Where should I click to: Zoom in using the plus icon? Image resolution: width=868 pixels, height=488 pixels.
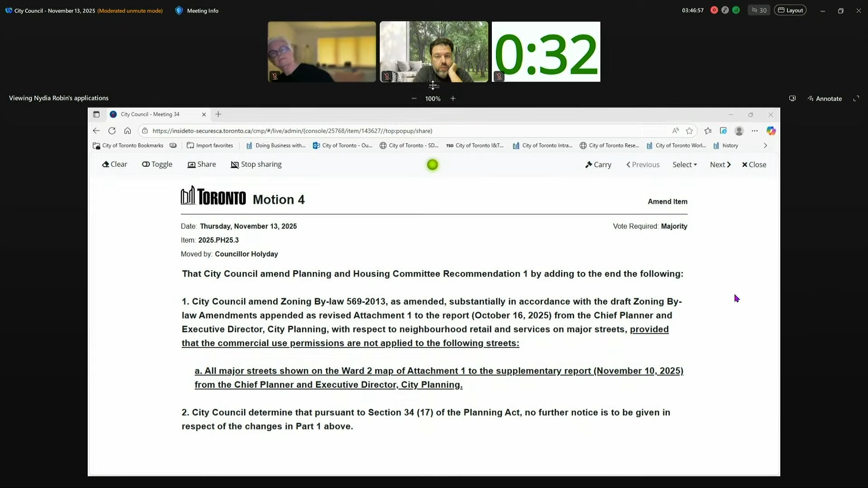pyautogui.click(x=453, y=99)
